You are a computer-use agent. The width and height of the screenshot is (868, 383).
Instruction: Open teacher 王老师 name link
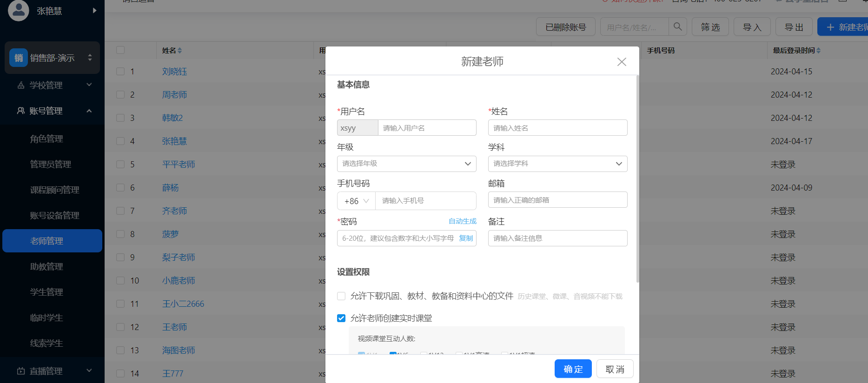click(174, 327)
